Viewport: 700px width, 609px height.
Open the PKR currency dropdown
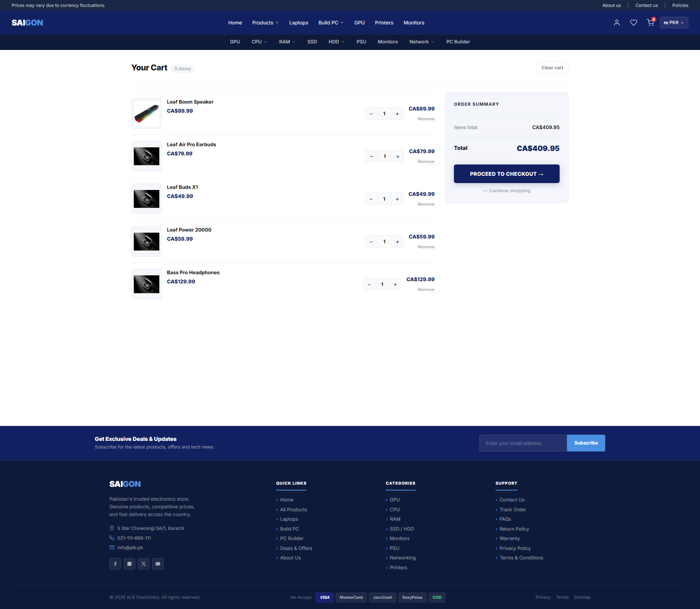(x=674, y=23)
